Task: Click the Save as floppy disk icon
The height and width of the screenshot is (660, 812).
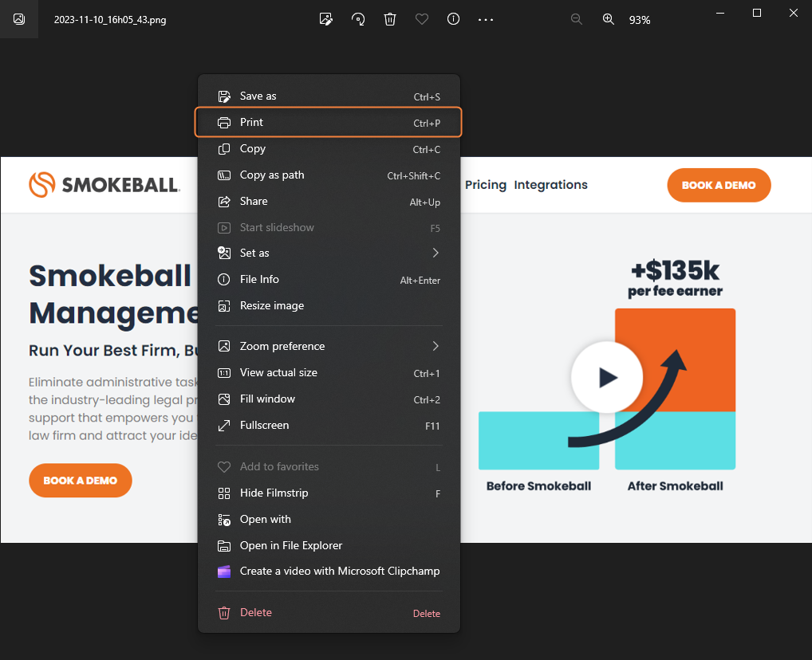Action: click(x=223, y=96)
